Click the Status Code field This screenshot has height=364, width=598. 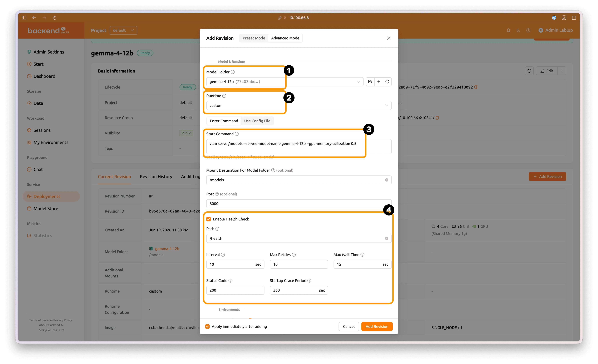click(x=235, y=290)
